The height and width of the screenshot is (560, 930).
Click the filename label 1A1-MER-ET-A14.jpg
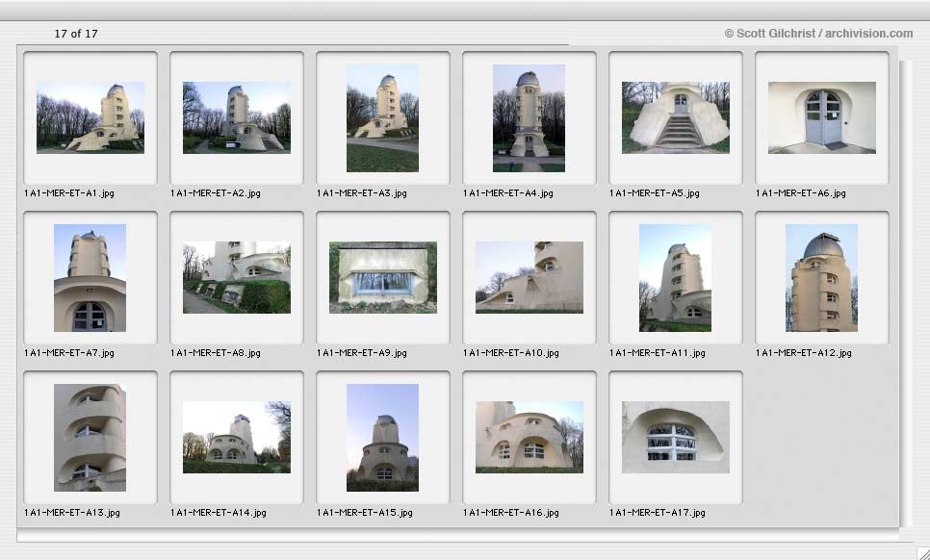219,513
